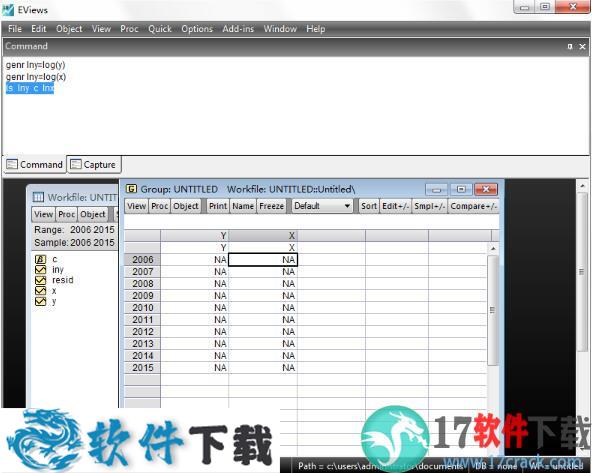
Task: Maximize the Group window
Action: coord(461,189)
